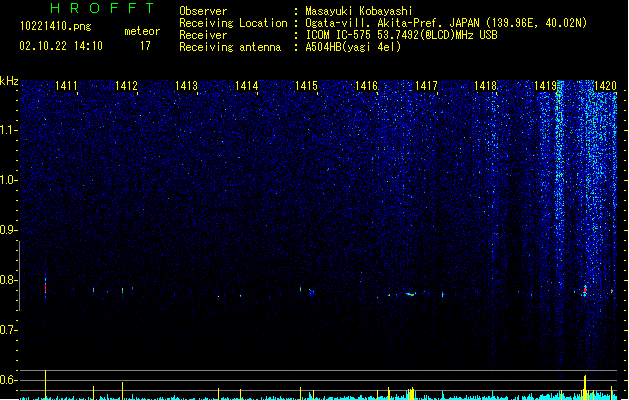Click the 1418 time axis label
The width and height of the screenshot is (629, 400).
click(x=485, y=86)
